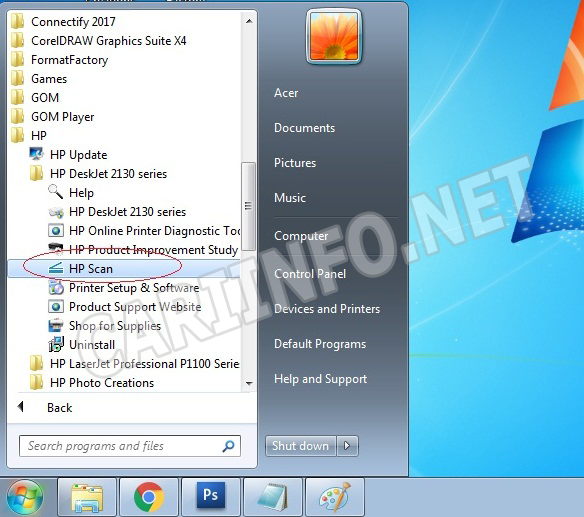This screenshot has height=517, width=584.
Task: Open File Explorer from the taskbar
Action: tap(87, 497)
